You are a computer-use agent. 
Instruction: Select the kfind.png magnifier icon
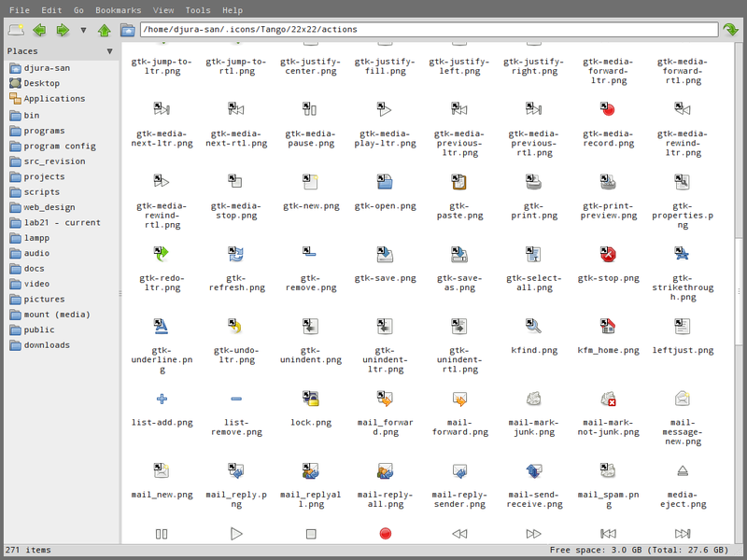[534, 326]
